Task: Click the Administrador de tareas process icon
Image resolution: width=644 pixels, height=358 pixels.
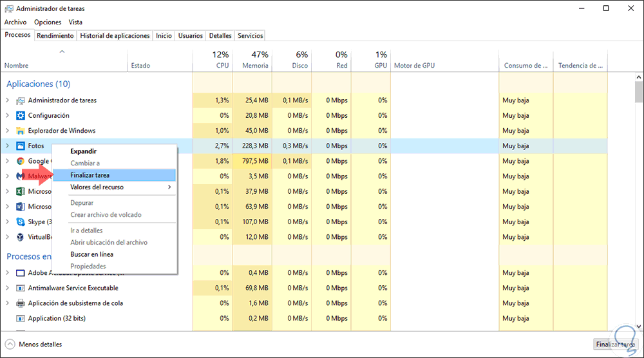Action: click(19, 100)
